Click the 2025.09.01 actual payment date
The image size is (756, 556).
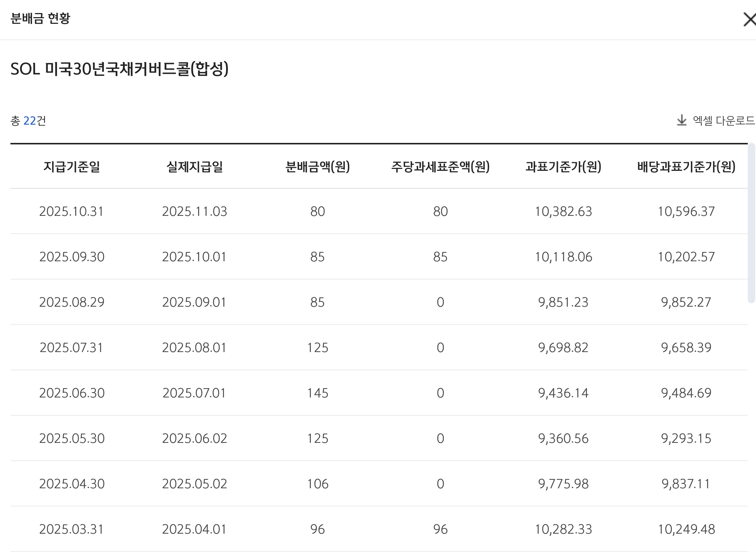(194, 302)
